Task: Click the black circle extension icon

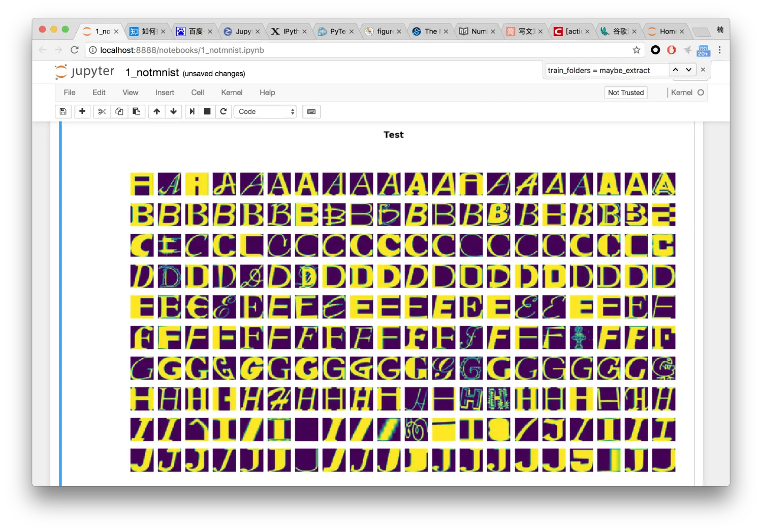Action: (x=655, y=50)
